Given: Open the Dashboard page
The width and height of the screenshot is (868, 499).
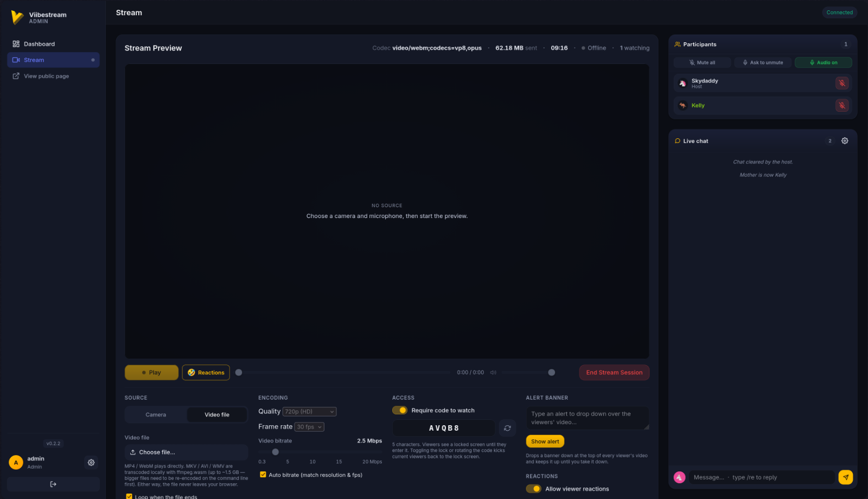Looking at the screenshot, I should coord(53,44).
